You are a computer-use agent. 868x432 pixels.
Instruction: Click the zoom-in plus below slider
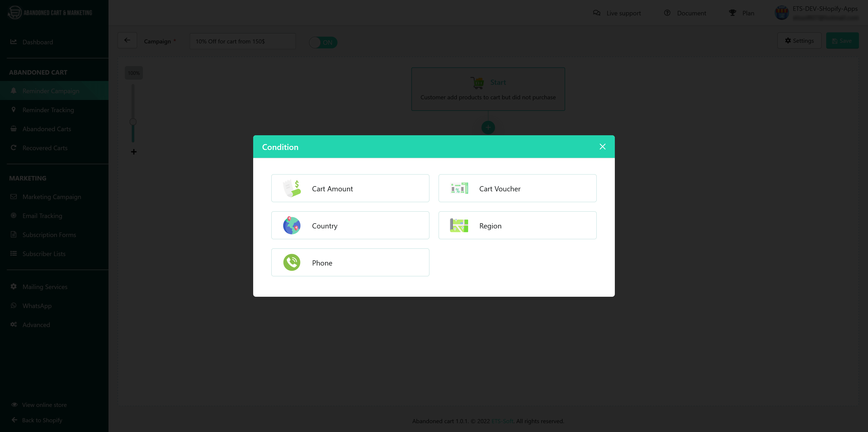click(x=134, y=152)
